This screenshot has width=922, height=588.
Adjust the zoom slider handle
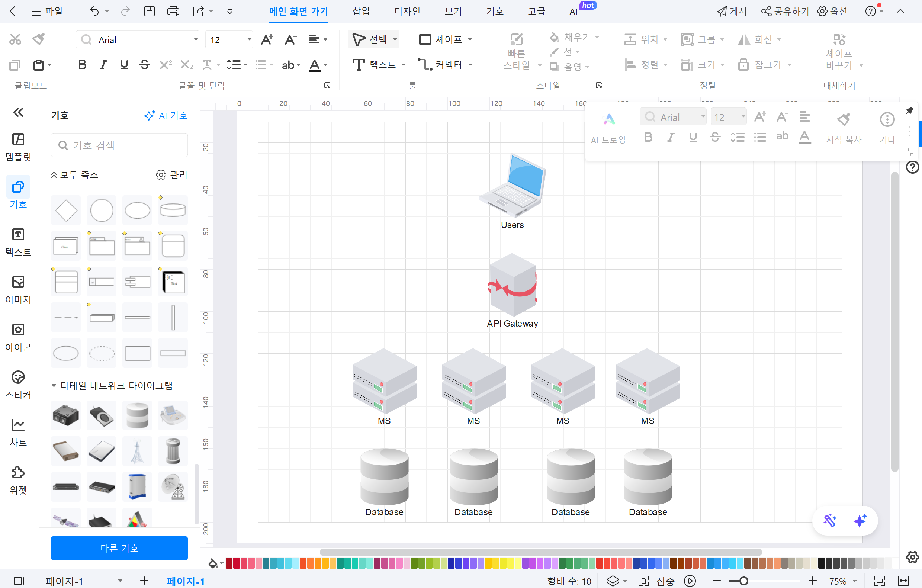[x=743, y=581]
